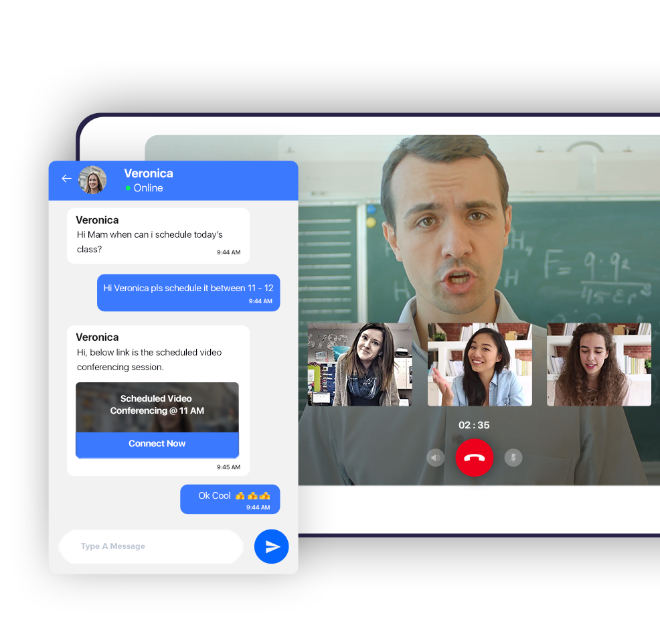The height and width of the screenshot is (644, 660).
Task: Open the scheduled video conferencing link
Action: pyautogui.click(x=157, y=443)
